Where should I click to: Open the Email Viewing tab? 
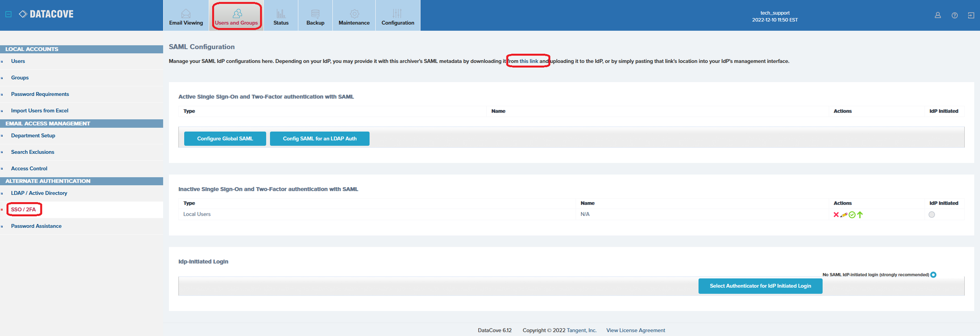pyautogui.click(x=186, y=17)
